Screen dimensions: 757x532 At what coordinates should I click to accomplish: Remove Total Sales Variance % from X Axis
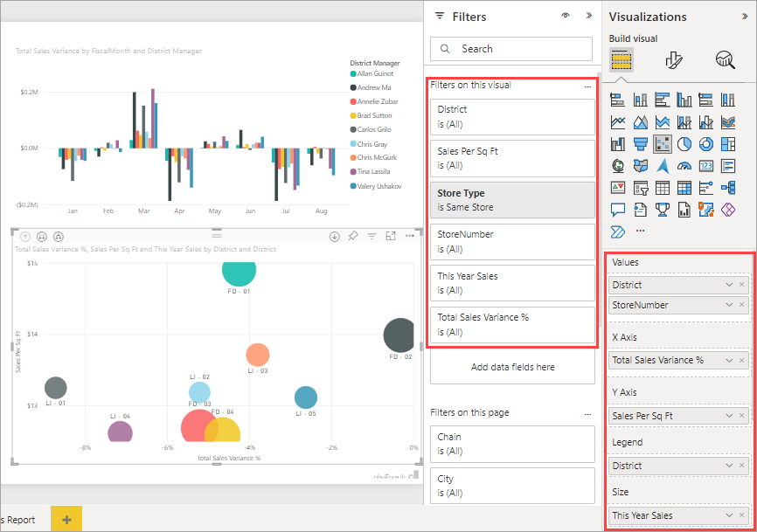[x=742, y=360]
